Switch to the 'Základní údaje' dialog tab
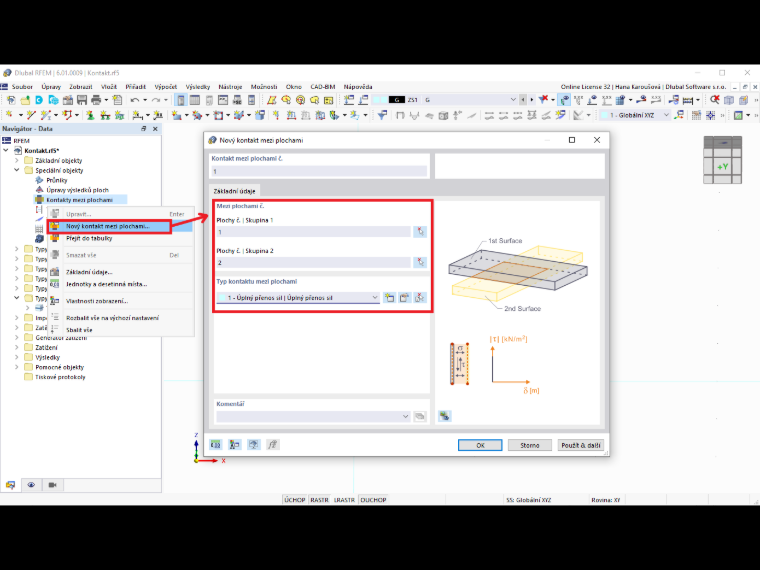760x570 pixels. tap(235, 191)
